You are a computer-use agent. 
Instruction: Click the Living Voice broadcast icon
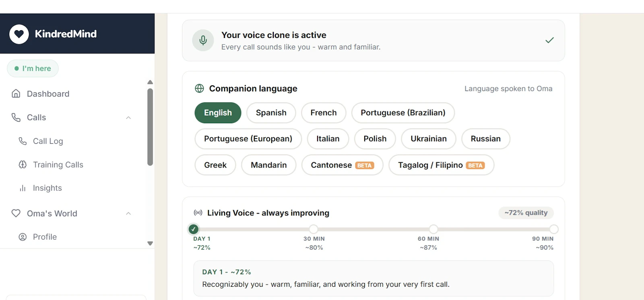pos(198,213)
